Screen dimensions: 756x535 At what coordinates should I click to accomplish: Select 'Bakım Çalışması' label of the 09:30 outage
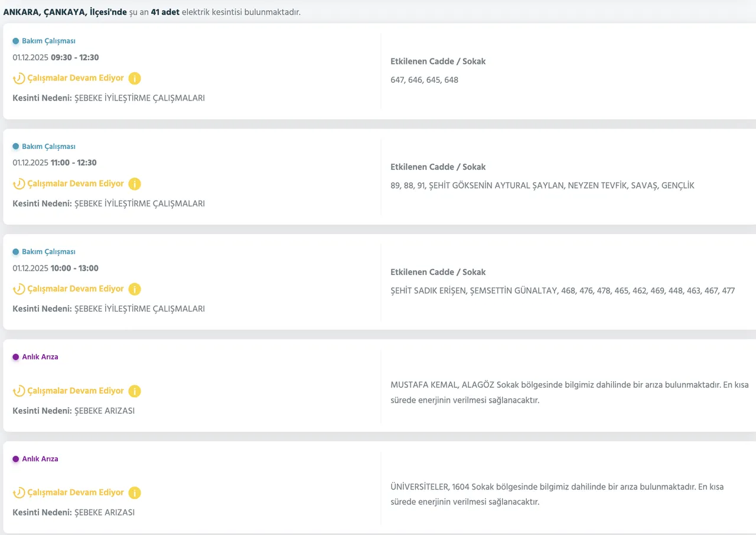48,41
